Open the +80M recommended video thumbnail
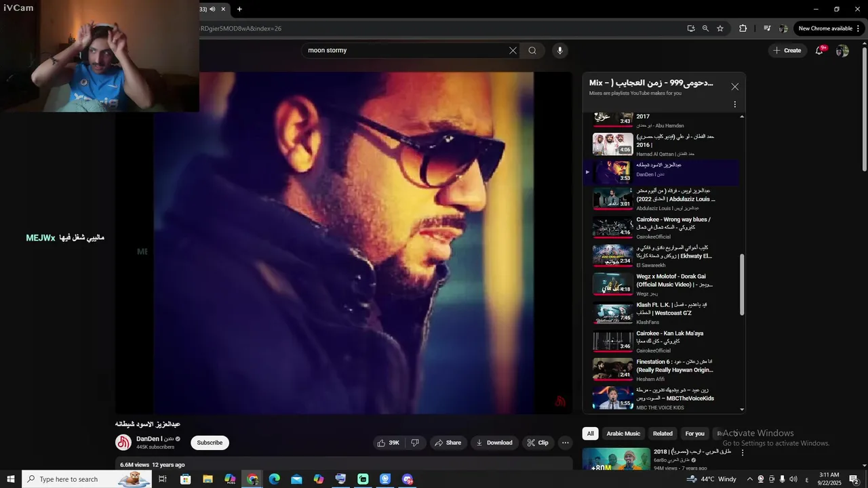 point(615,459)
